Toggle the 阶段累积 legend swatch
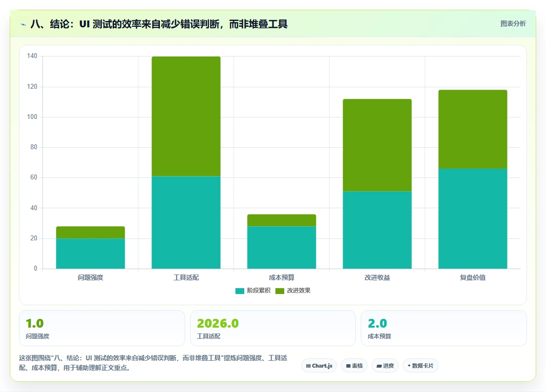Screen dimensions: 546x392 click(x=239, y=291)
